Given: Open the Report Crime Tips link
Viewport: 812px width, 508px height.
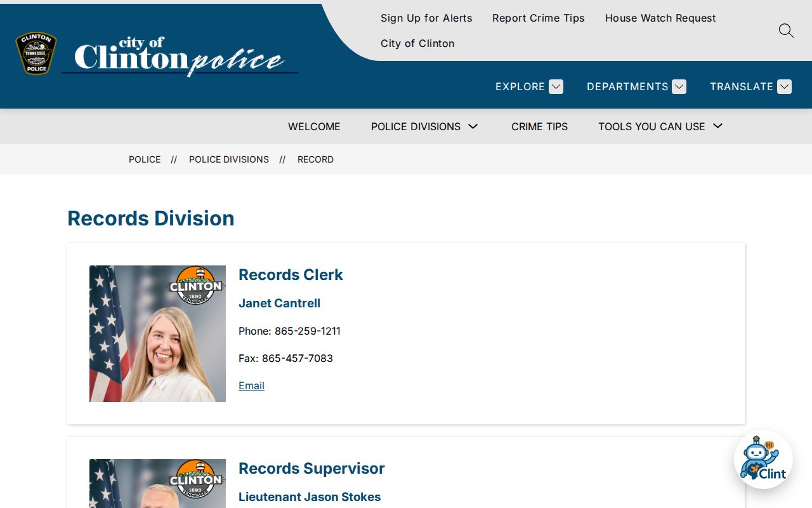Looking at the screenshot, I should (x=539, y=18).
